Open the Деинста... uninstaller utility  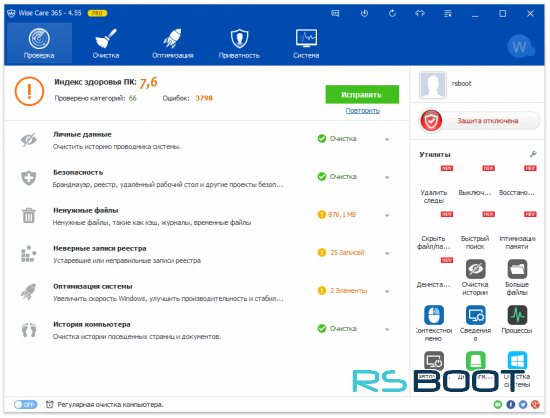coord(434,273)
